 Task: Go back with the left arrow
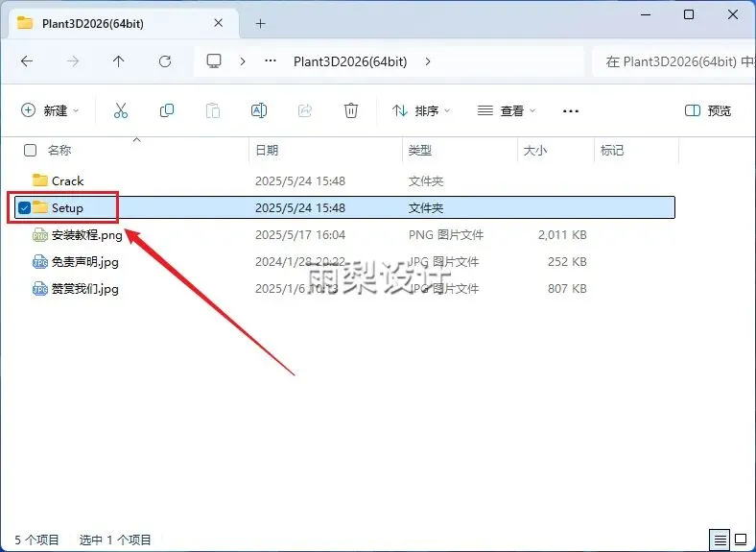click(27, 61)
